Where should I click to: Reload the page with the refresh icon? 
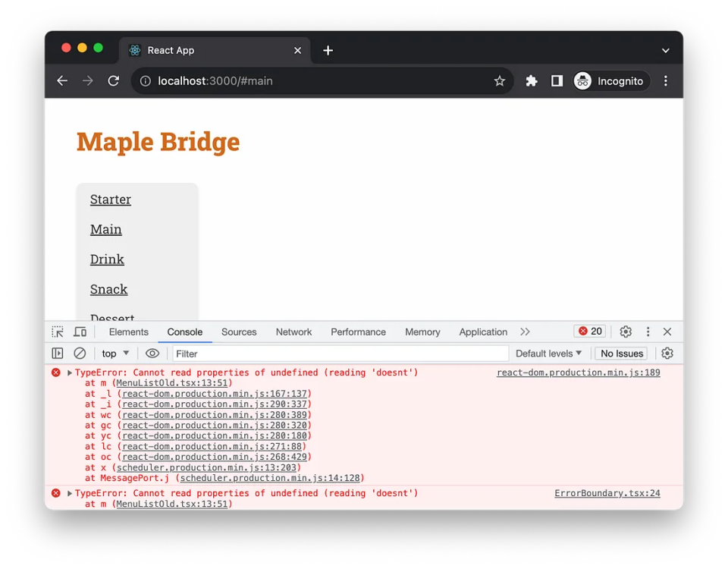click(x=114, y=81)
